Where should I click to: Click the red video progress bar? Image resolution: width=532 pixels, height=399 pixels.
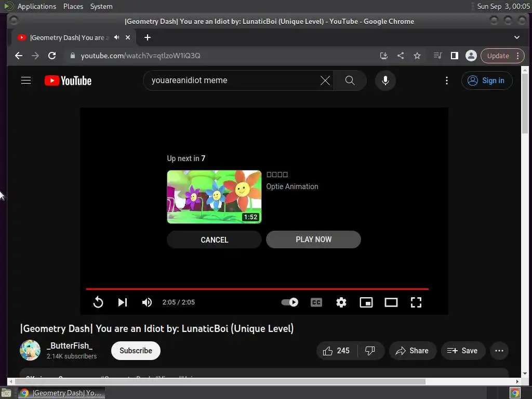point(257,289)
